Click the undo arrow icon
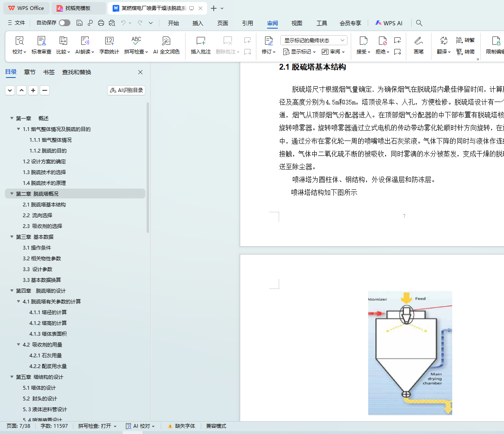Viewport: 504px width, 434px height. tap(123, 23)
